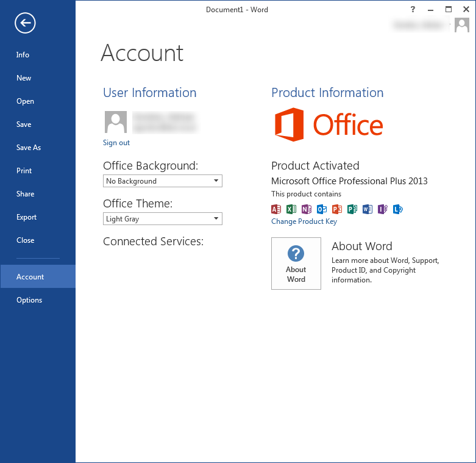The image size is (476, 463).
Task: Open the Info page
Action: pos(23,55)
